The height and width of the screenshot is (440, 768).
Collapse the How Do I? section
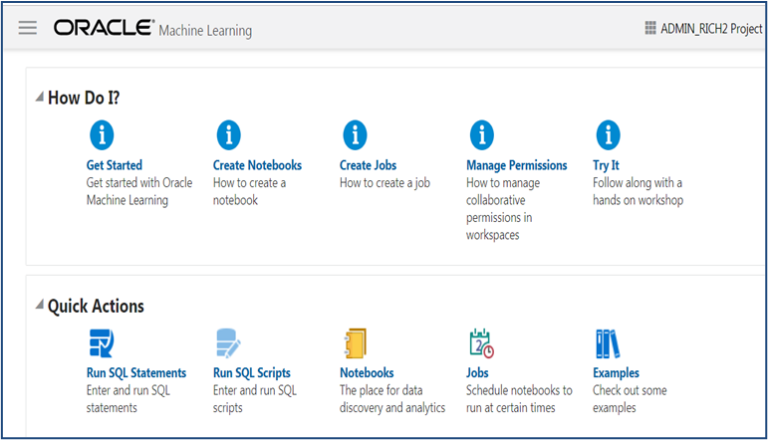pos(39,98)
